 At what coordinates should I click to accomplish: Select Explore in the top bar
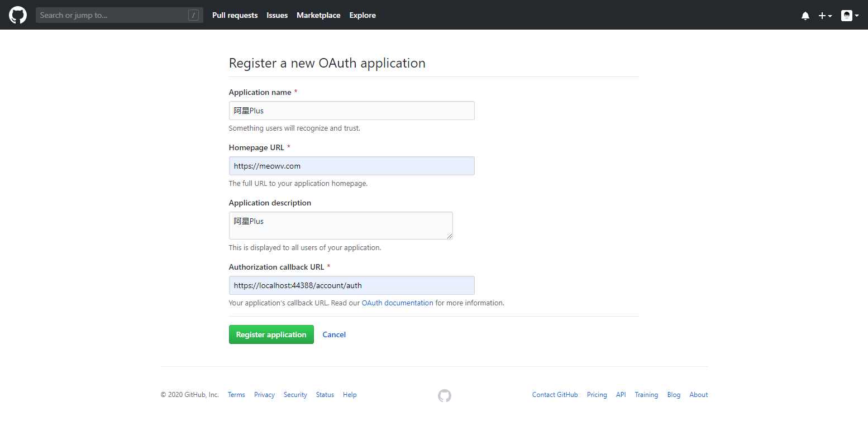pos(363,15)
